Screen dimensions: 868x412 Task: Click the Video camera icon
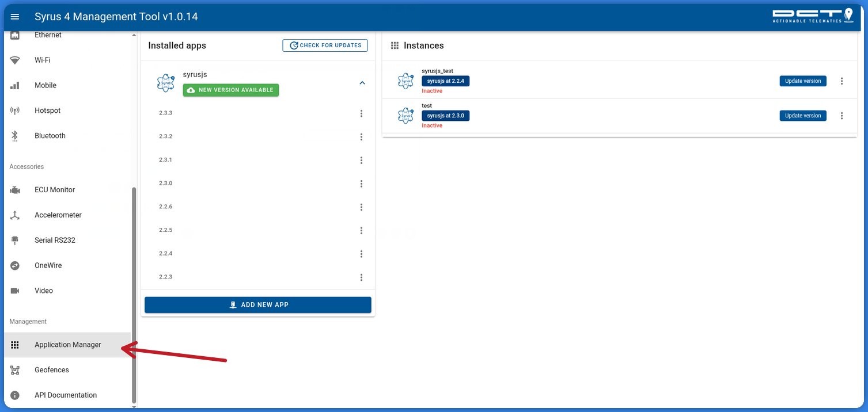(x=15, y=291)
